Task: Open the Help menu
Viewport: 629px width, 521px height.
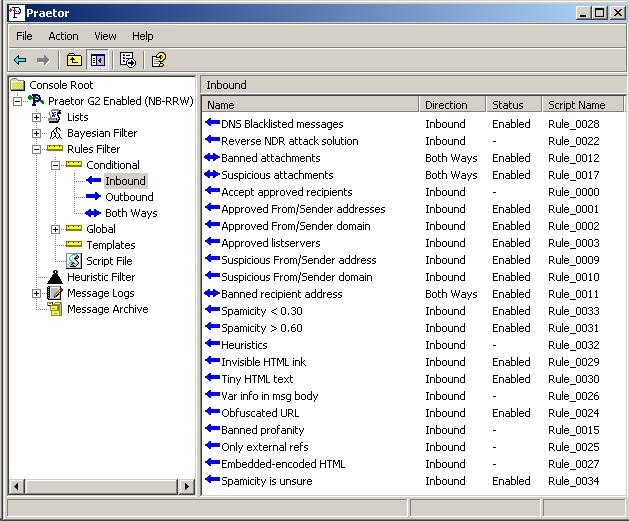Action: [x=142, y=36]
